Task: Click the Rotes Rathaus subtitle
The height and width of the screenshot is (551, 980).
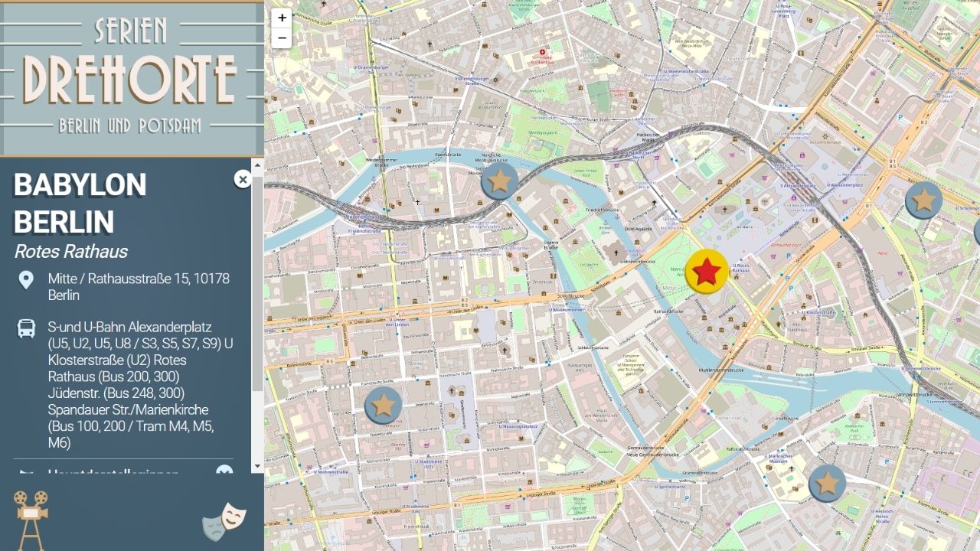Action: tap(70, 252)
